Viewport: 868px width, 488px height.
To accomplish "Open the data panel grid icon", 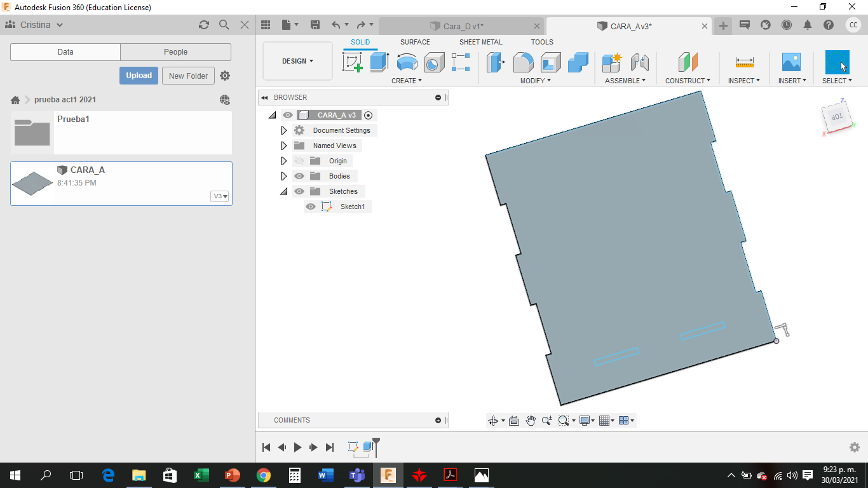I will pyautogui.click(x=266, y=25).
